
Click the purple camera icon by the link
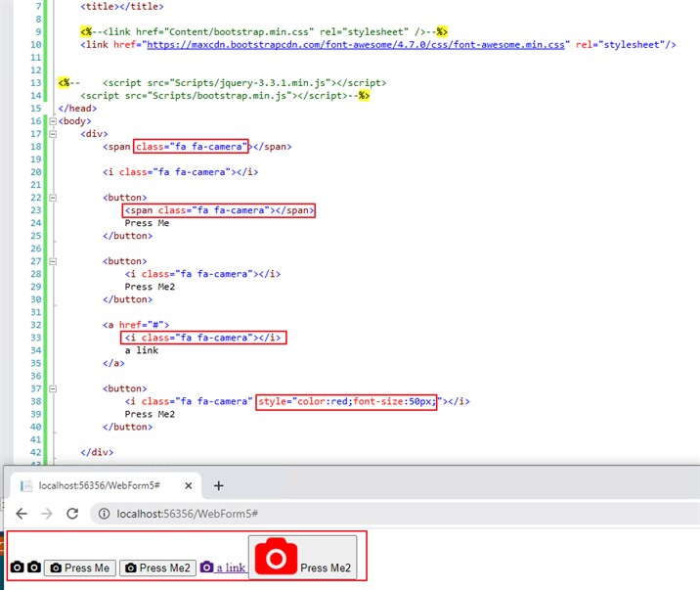tap(206, 567)
